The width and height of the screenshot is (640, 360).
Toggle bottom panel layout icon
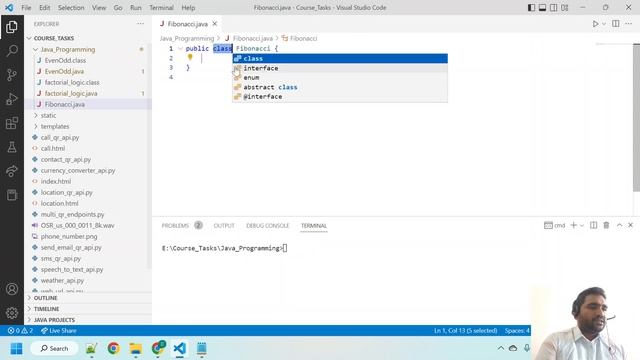pos(542,7)
